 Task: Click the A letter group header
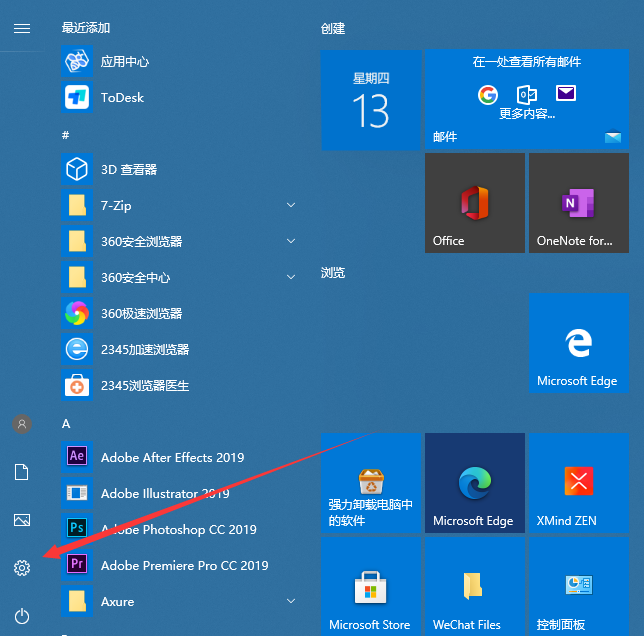point(66,424)
